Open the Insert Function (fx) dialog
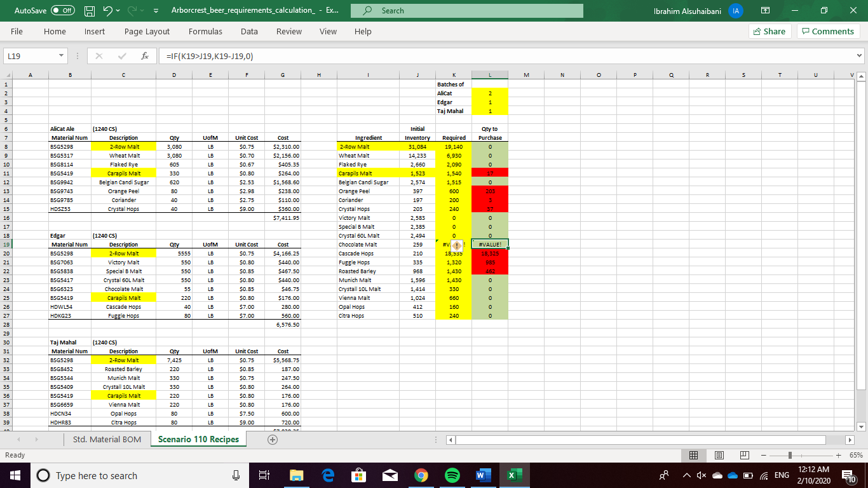 [x=144, y=56]
